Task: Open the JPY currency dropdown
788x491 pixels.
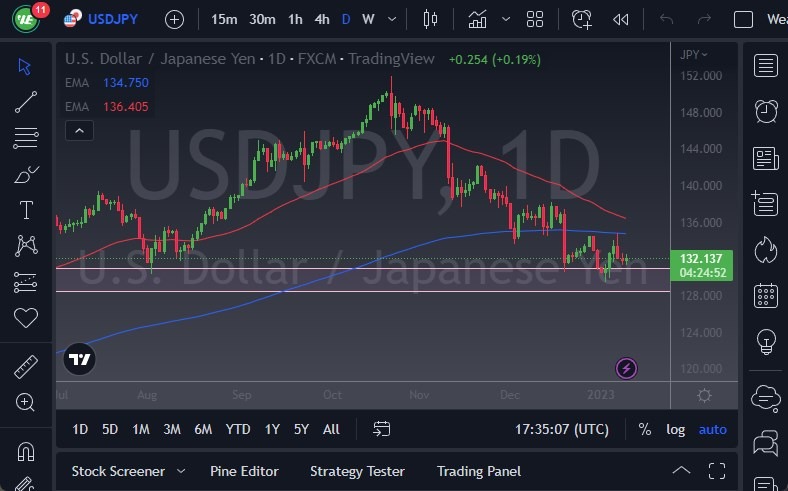Action: [x=694, y=54]
